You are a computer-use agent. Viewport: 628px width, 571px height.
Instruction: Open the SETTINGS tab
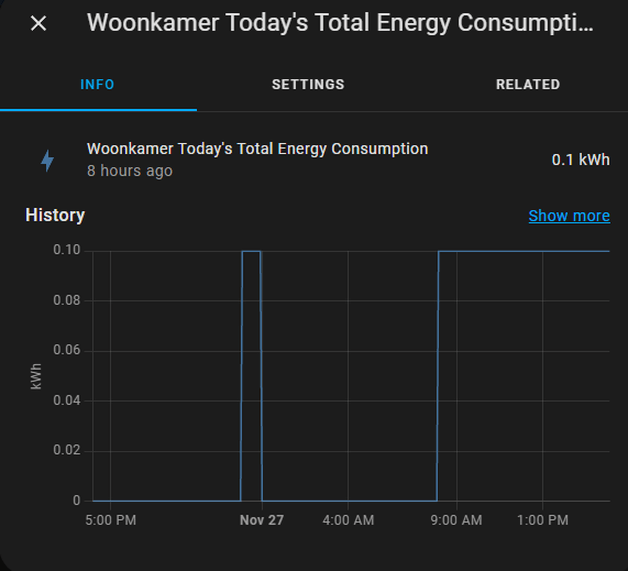(x=308, y=85)
